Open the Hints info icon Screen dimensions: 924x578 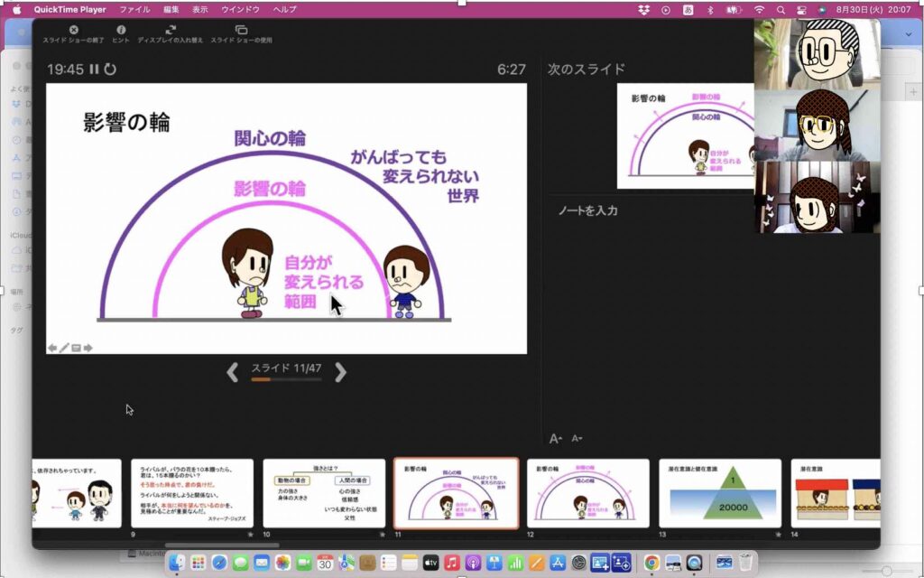coord(121,30)
